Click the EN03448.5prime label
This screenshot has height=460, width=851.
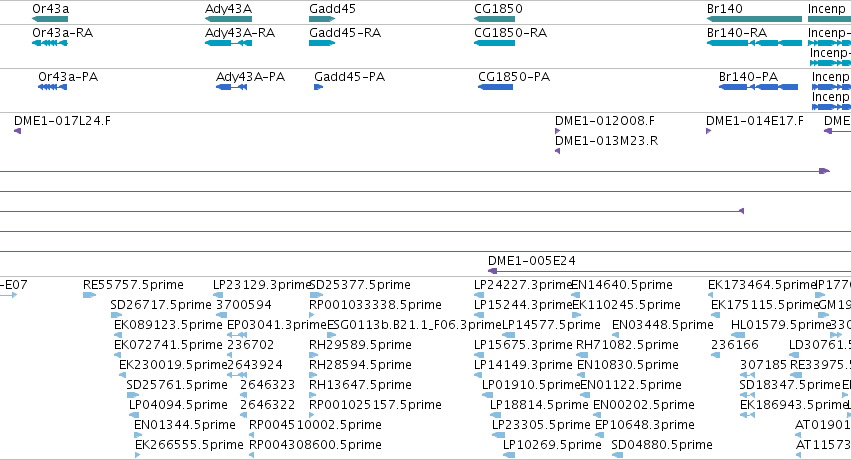[663, 324]
